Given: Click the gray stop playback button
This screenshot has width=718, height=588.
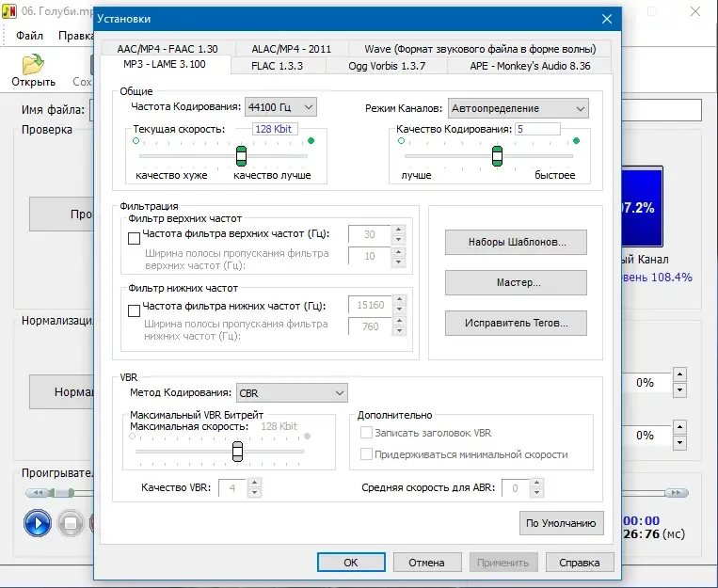Looking at the screenshot, I should click(x=70, y=523).
